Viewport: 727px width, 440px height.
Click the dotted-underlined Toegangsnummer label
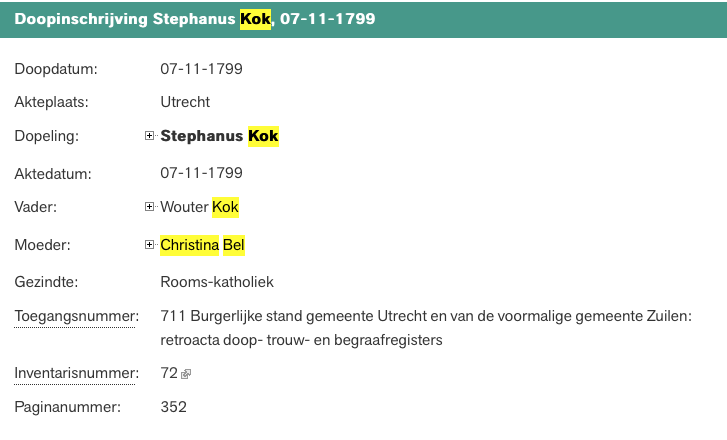(74, 318)
